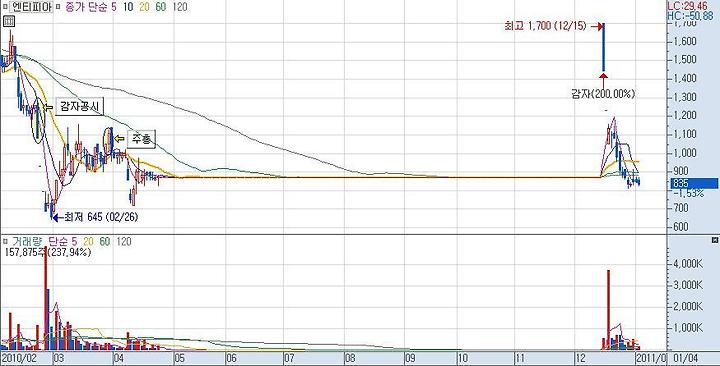Click the 최저 645 (02/26) low label
The image size is (720, 366).
(101, 217)
